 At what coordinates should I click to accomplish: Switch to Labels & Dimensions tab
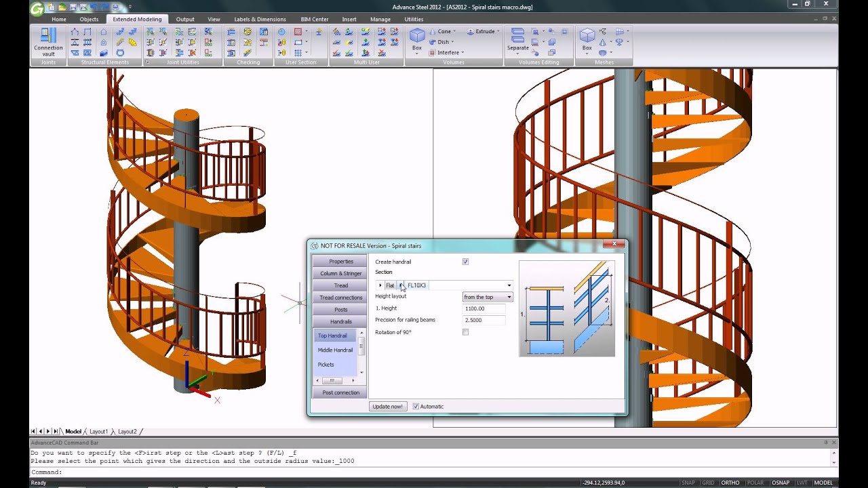point(260,19)
